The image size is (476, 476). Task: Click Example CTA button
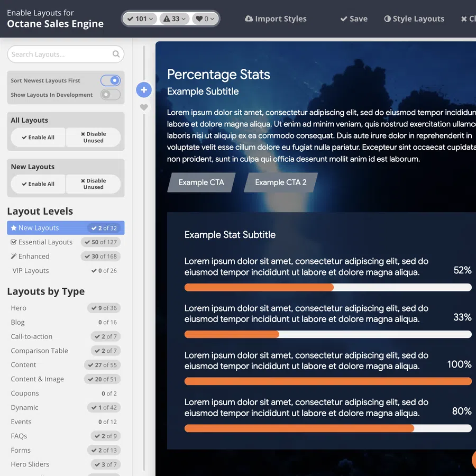[202, 182]
